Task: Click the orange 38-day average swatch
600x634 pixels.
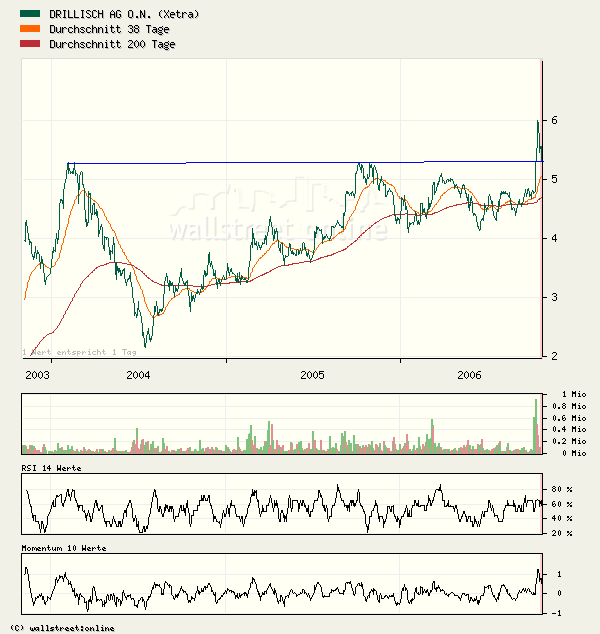Action: (x=30, y=29)
